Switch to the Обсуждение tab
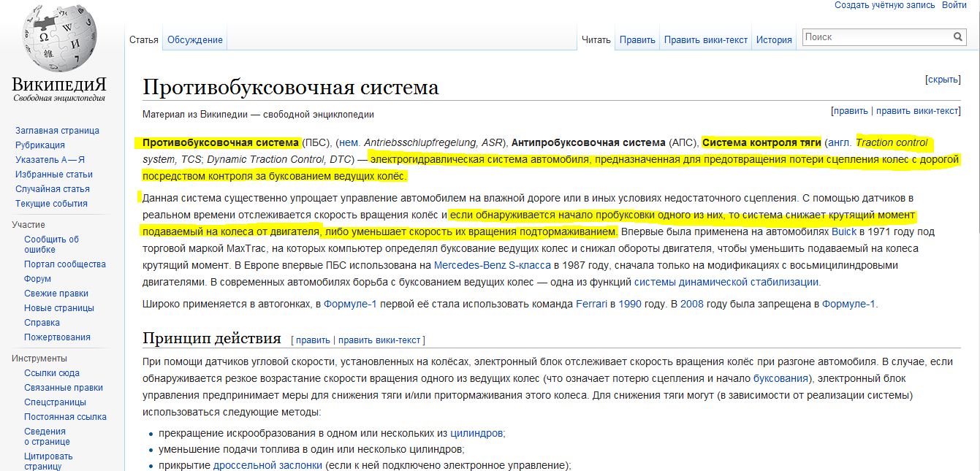The height and width of the screenshot is (471, 980). [195, 39]
